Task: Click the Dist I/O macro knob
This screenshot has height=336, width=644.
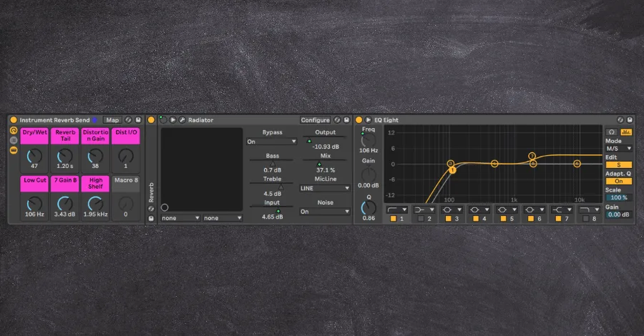Action: point(126,156)
